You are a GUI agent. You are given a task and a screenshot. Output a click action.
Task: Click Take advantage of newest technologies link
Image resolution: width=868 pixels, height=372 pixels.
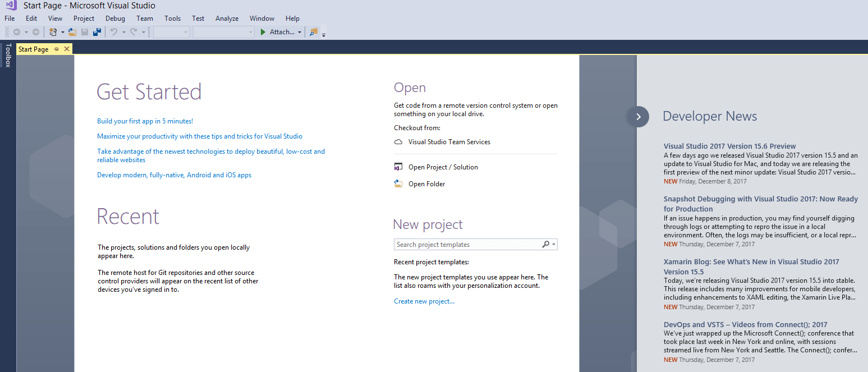point(211,155)
